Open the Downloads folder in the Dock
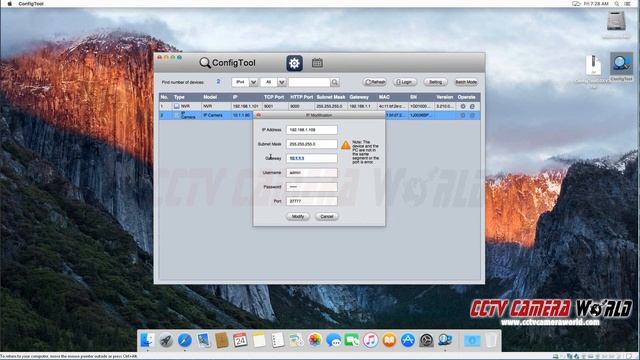 click(472, 340)
